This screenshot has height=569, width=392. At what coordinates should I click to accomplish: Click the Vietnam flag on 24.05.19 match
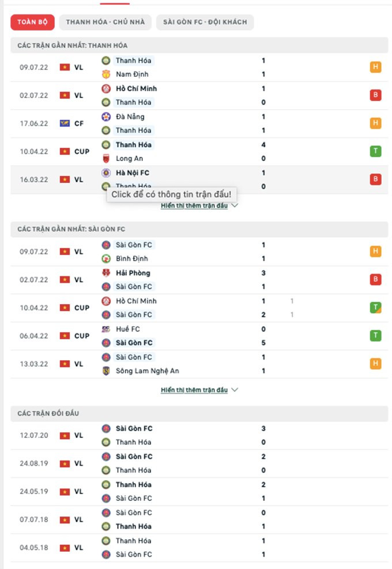65,492
